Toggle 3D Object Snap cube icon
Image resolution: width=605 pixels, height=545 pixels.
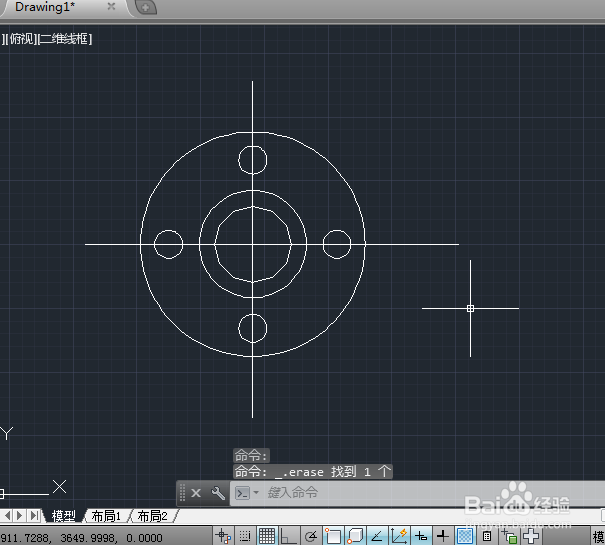click(355, 536)
